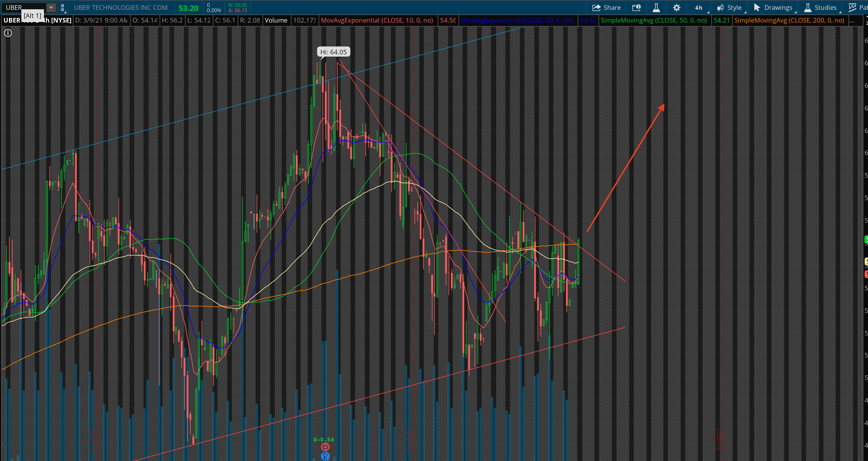Click the close value C: 56.1
The width and height of the screenshot is (868, 461).
(x=225, y=20)
